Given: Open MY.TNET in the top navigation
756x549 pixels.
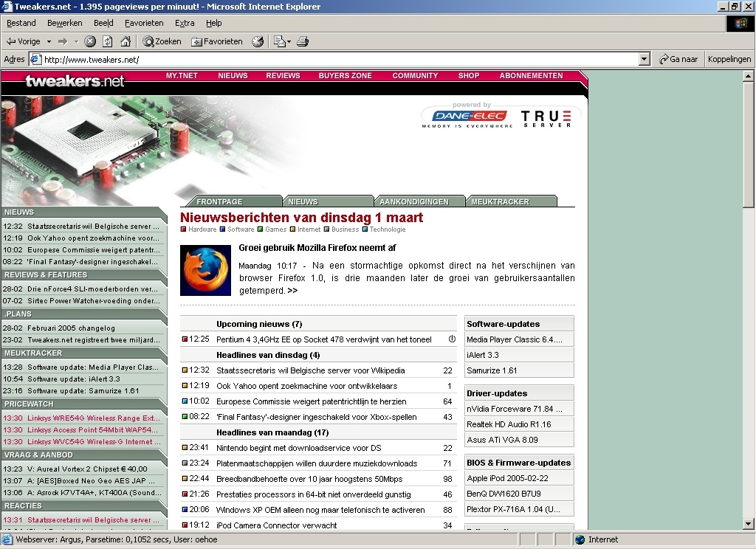Looking at the screenshot, I should pos(182,76).
